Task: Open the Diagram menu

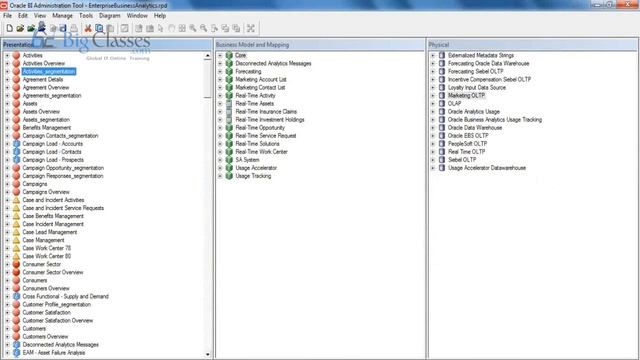Action: pos(110,16)
